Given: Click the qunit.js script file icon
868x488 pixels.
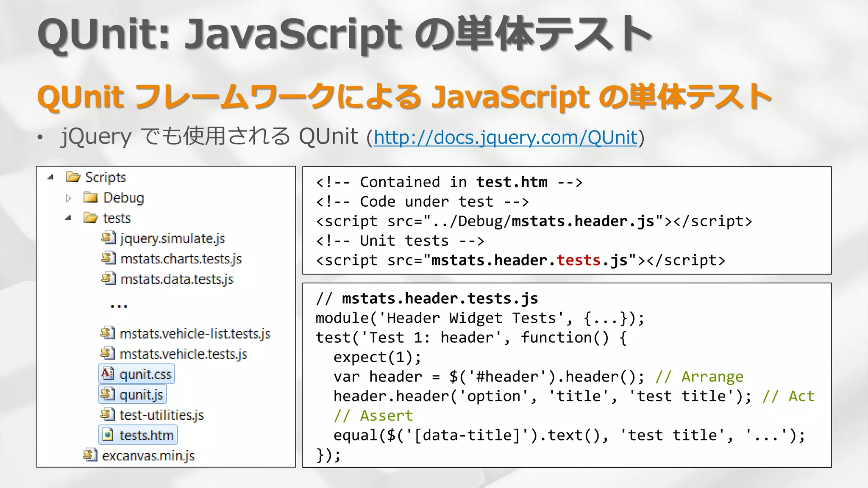Looking at the screenshot, I should point(108,394).
